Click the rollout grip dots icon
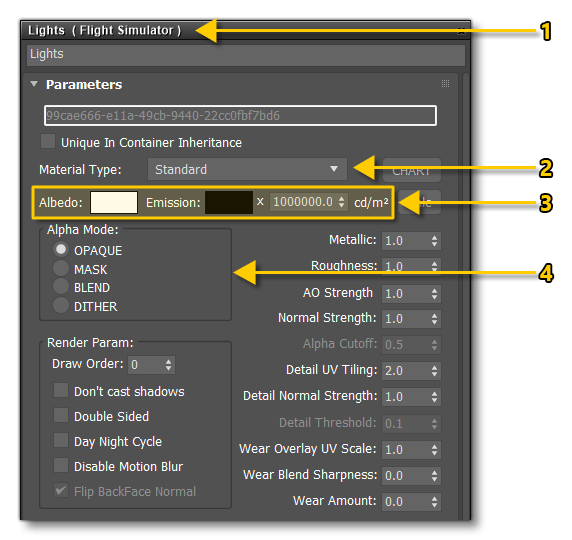Screen dimensions: 572x540 [445, 84]
